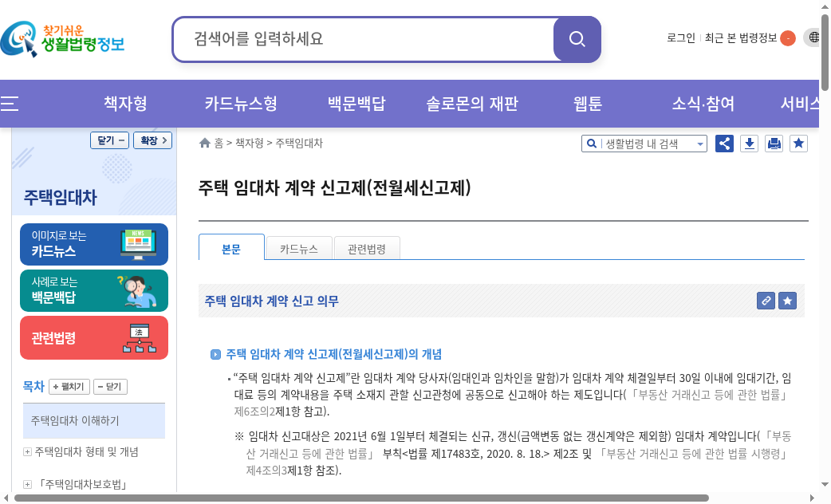The width and height of the screenshot is (831, 504).
Task: Click 주택임대차 in the breadcrumb
Action: (x=299, y=143)
